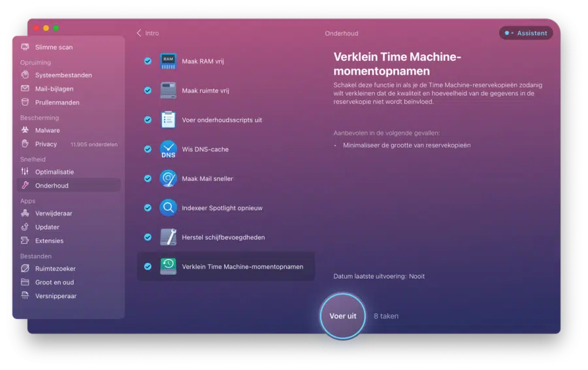Click the Verwijderaar sidebar icon
The width and height of the screenshot is (588, 370).
pos(25,213)
